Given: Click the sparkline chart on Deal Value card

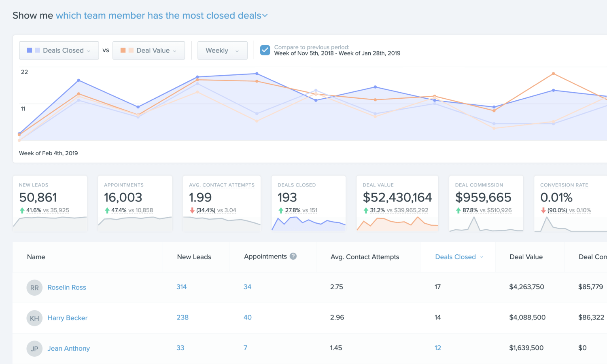Looking at the screenshot, I should click(x=397, y=224).
